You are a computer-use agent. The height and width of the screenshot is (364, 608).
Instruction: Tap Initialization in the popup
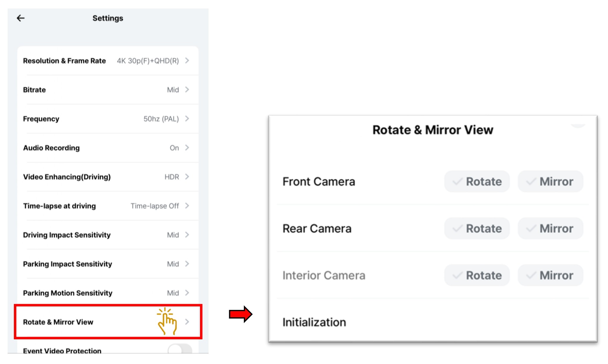coord(314,322)
